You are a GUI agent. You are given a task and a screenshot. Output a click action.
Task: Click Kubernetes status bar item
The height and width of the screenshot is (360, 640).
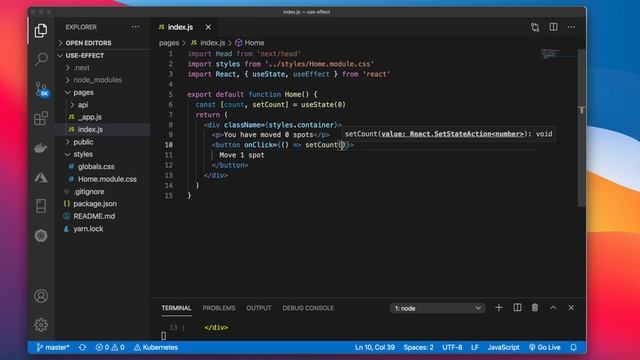click(156, 347)
